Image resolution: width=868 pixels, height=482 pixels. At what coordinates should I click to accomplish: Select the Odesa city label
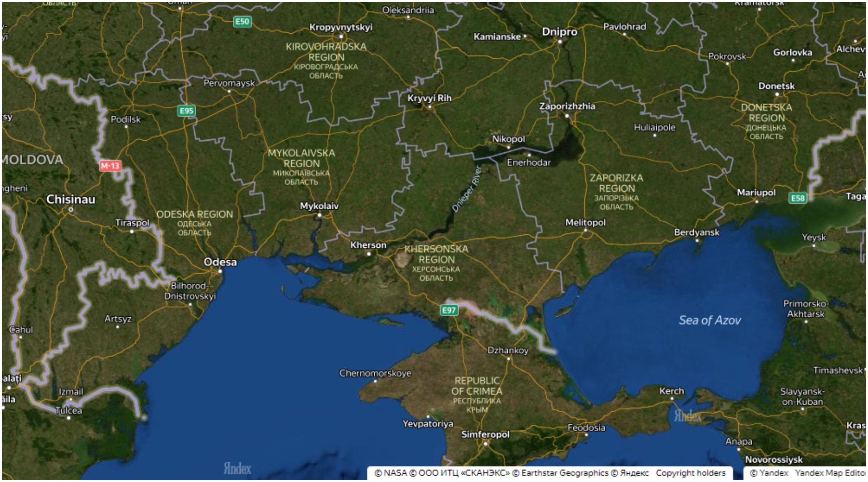tap(220, 262)
